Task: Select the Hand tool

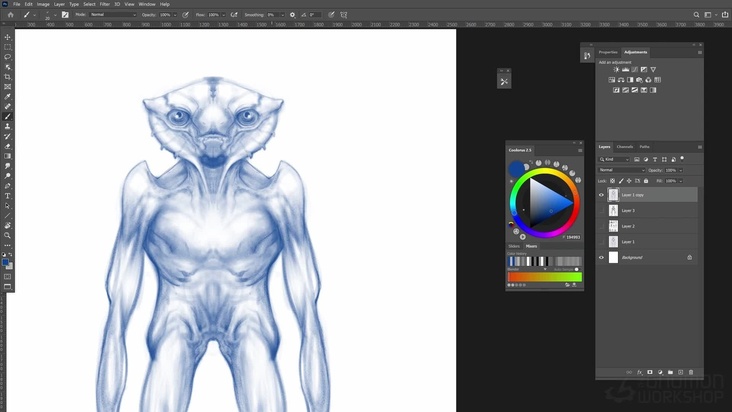Action: pyautogui.click(x=7, y=226)
